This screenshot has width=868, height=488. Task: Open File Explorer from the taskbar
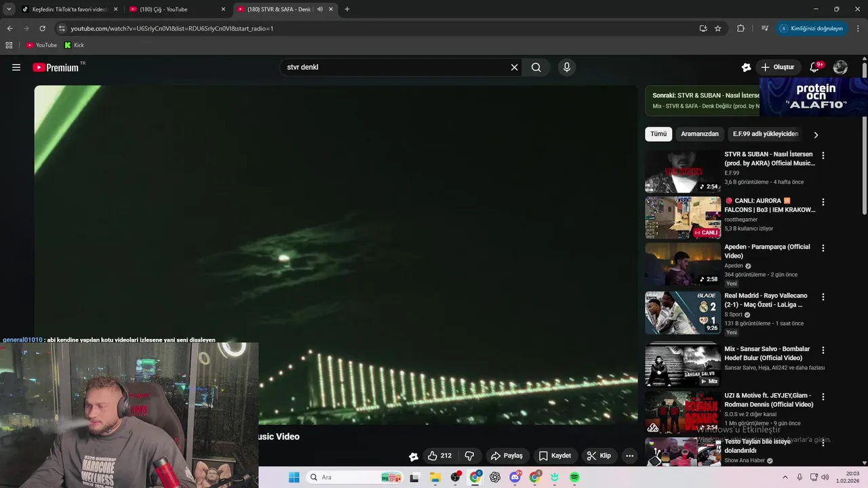[435, 477]
